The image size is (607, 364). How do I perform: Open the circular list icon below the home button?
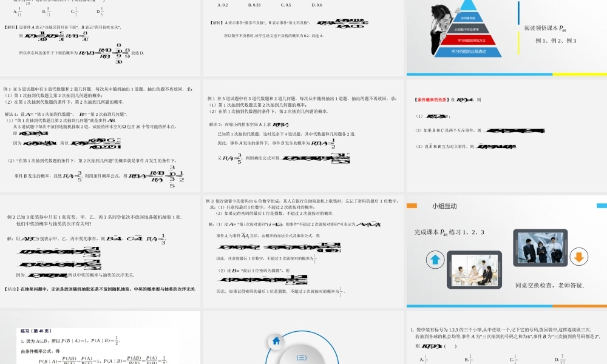301,358
